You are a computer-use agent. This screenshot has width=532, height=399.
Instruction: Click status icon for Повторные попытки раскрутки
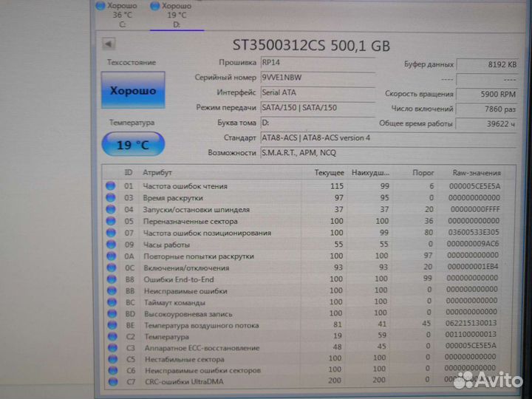pos(112,256)
